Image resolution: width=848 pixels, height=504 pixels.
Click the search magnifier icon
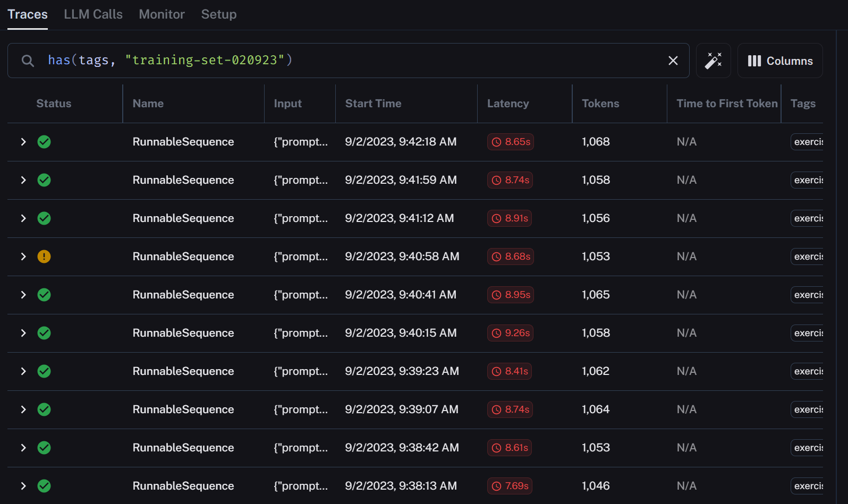coord(28,61)
